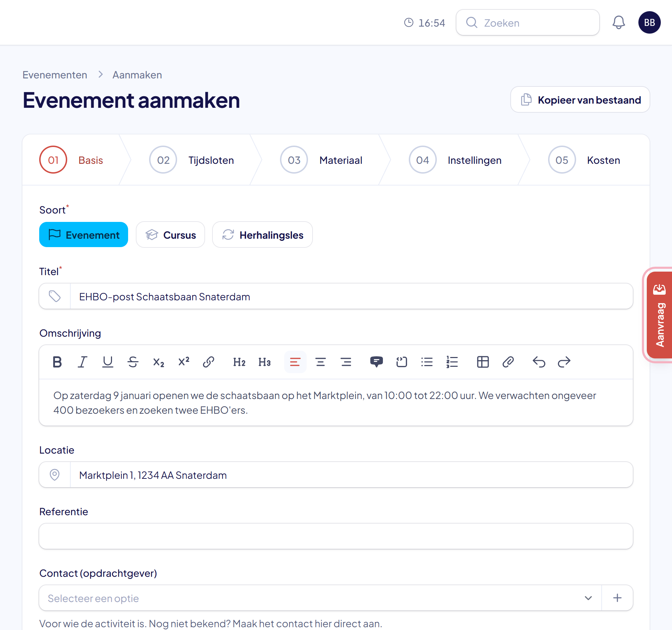This screenshot has width=672, height=630.
Task: Redo the last edit in the editor
Action: (x=564, y=362)
